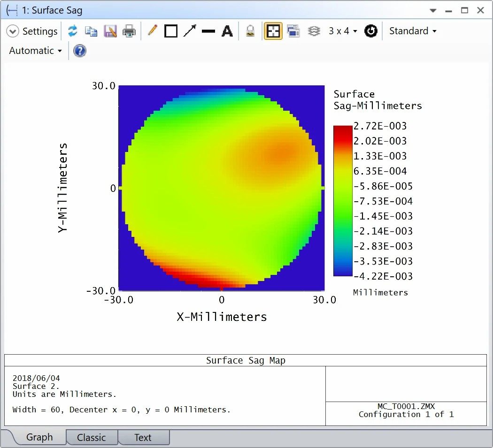
Task: Print the Surface Sag window
Action: [x=129, y=31]
